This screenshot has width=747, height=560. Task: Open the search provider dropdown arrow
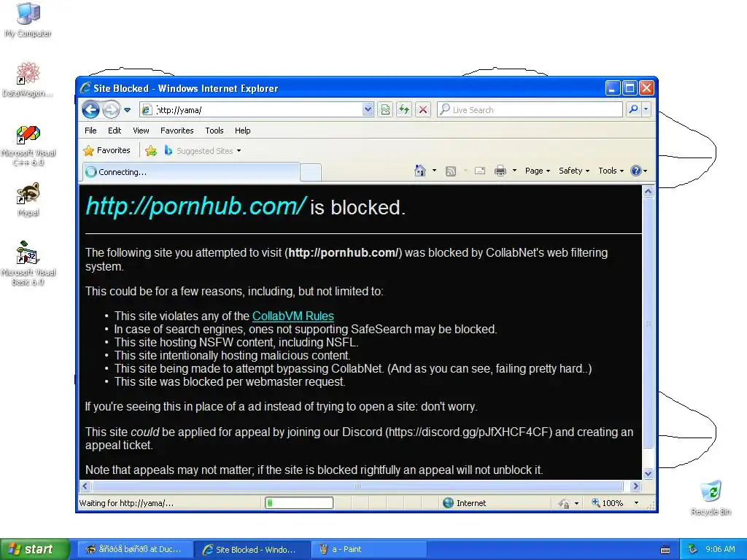[646, 109]
